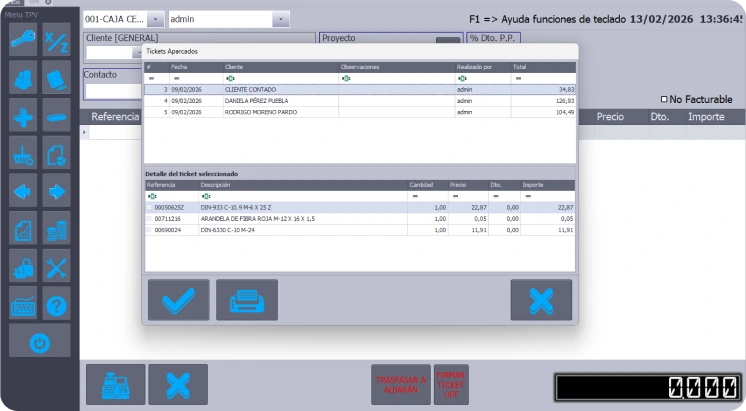Click the Cliente filter row cell
This screenshot has width=746, height=411.
click(281, 78)
